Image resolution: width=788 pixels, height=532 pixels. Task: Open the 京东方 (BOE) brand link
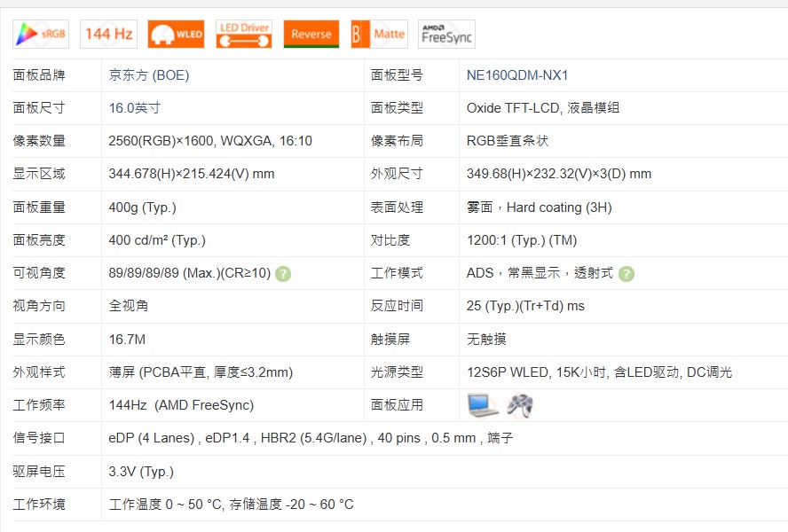[149, 75]
